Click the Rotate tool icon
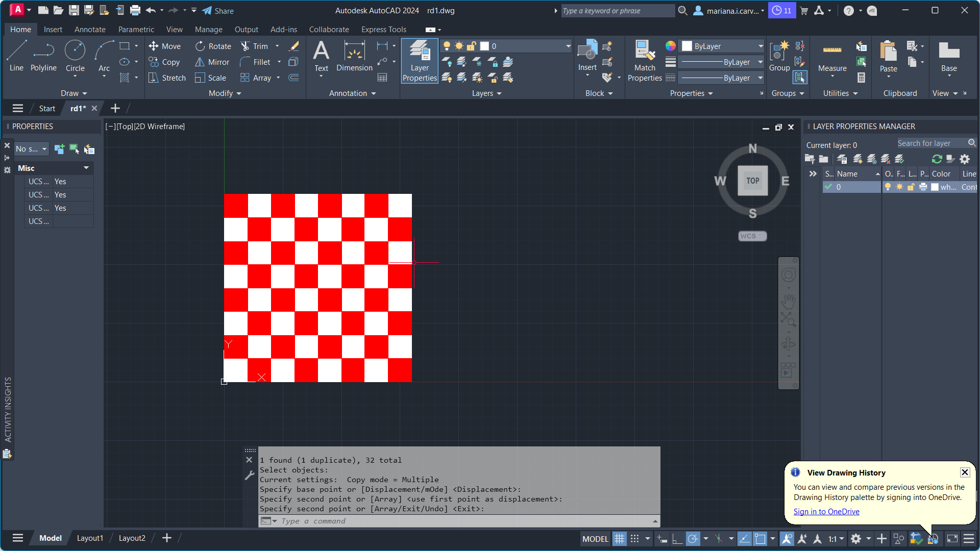This screenshot has height=551, width=980. coord(200,46)
